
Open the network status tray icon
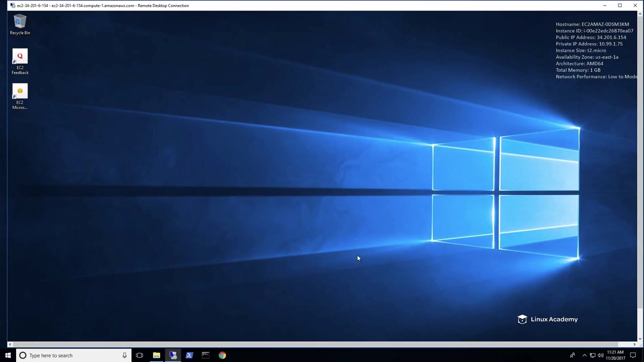[592, 355]
